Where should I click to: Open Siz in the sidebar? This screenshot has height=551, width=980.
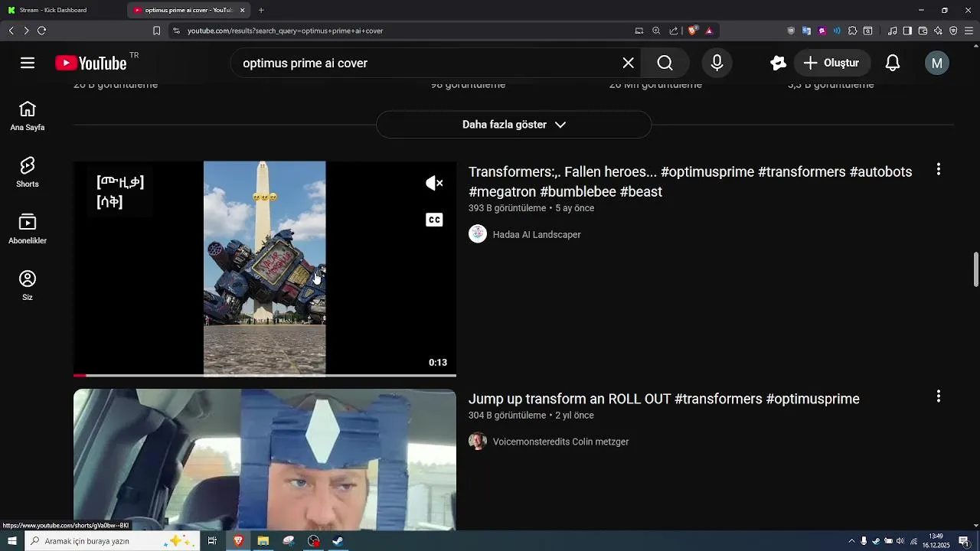pos(28,286)
